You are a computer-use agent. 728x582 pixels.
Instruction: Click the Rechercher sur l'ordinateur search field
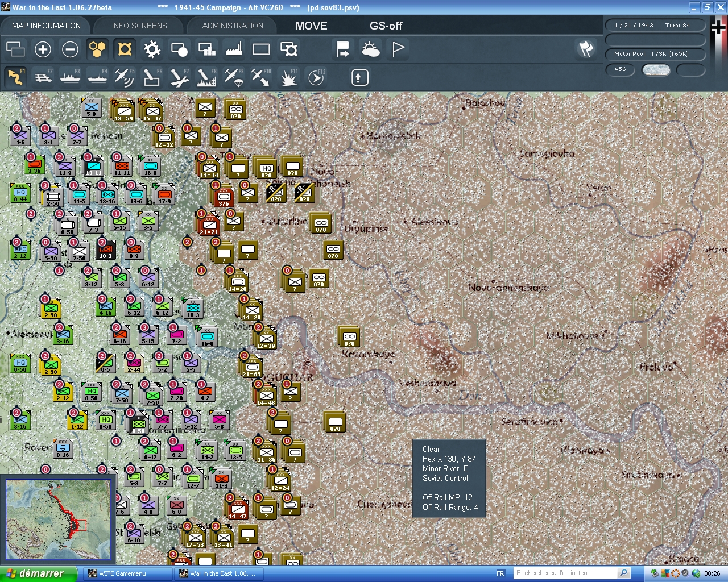[x=565, y=573]
